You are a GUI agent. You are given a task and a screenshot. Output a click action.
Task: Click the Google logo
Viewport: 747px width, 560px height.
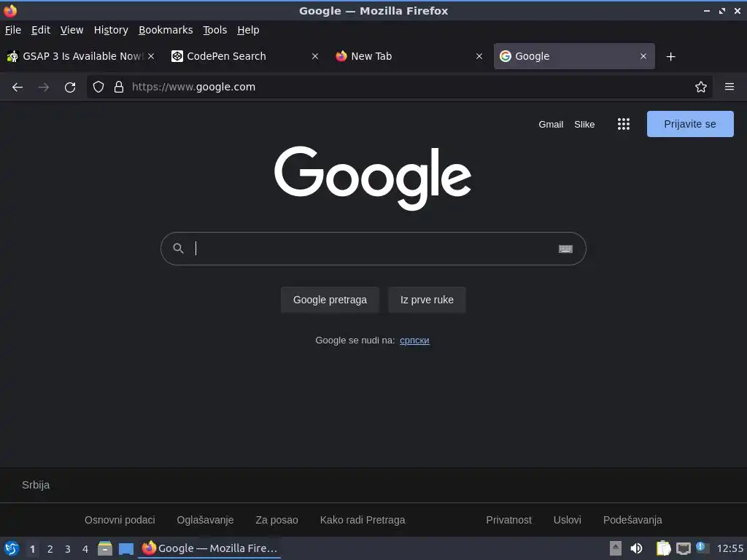373,178
